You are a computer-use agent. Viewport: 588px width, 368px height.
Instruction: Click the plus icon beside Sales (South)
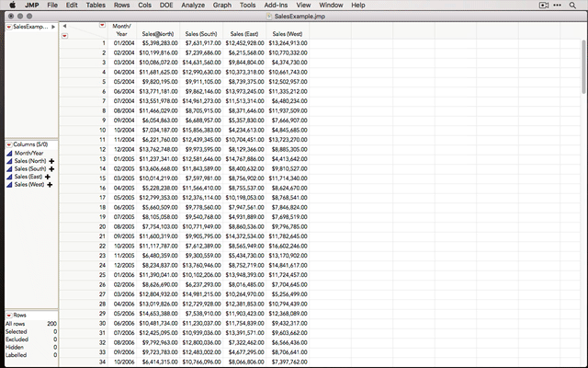(x=51, y=169)
